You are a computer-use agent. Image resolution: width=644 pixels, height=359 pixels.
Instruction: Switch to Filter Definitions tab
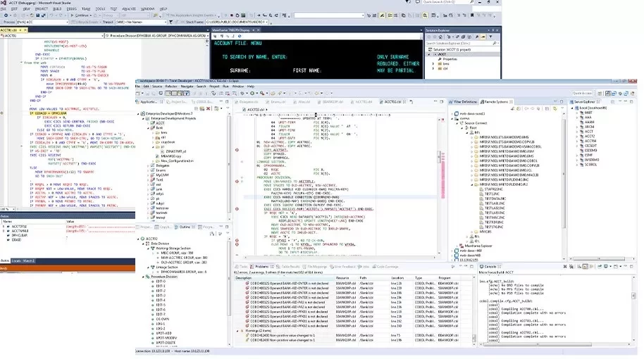click(464, 102)
